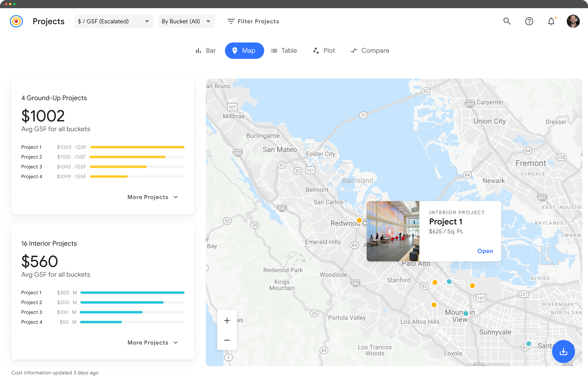Zoom in the map with plus button
Screen dimensions: 588x376
click(x=227, y=320)
